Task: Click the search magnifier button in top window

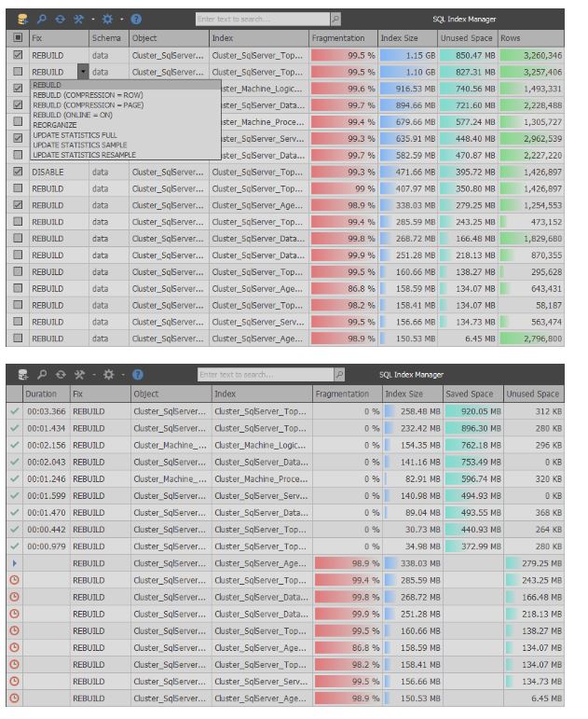Action: coord(335,19)
